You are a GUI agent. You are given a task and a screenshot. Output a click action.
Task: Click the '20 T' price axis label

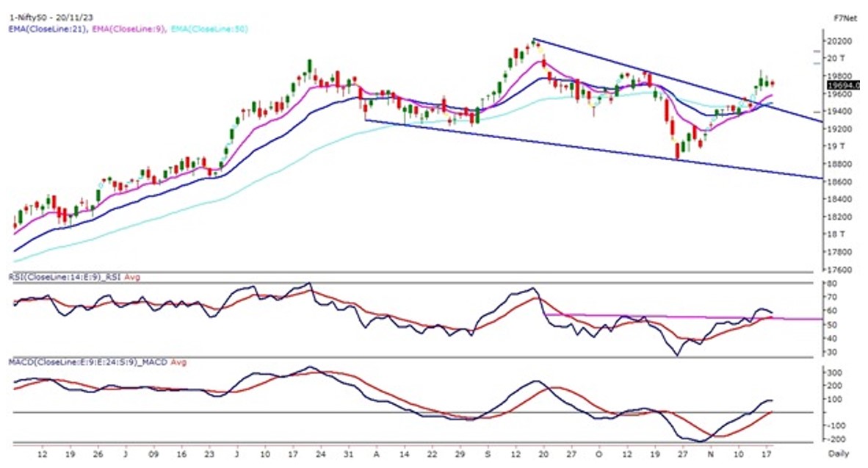[836, 58]
